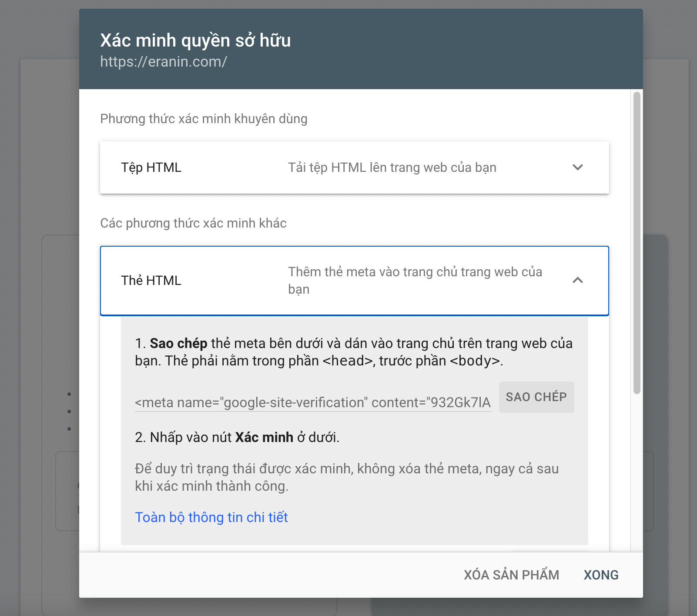Image resolution: width=697 pixels, height=616 pixels.
Task: Click the Thẻ HTML row title
Action: [151, 281]
